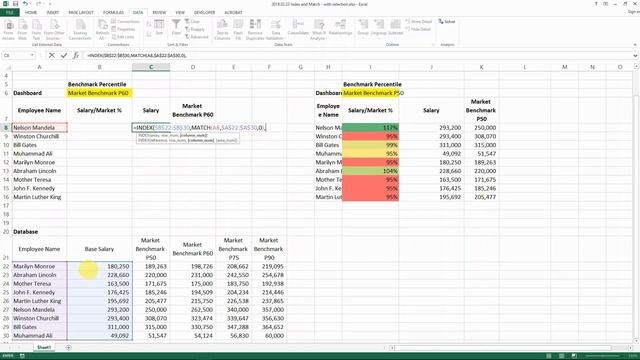Click the From Access data icon
Screen dimensions: 640x360
coord(8,30)
